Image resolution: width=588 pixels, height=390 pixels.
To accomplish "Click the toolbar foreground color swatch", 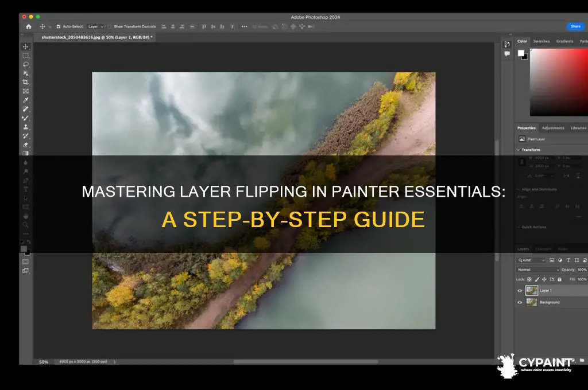I will point(24,249).
